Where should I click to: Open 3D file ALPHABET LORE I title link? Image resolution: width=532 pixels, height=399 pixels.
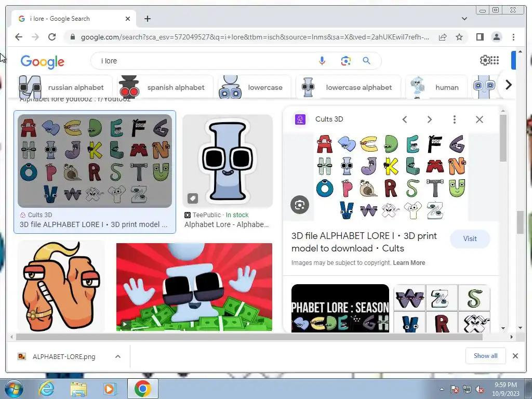(364, 242)
